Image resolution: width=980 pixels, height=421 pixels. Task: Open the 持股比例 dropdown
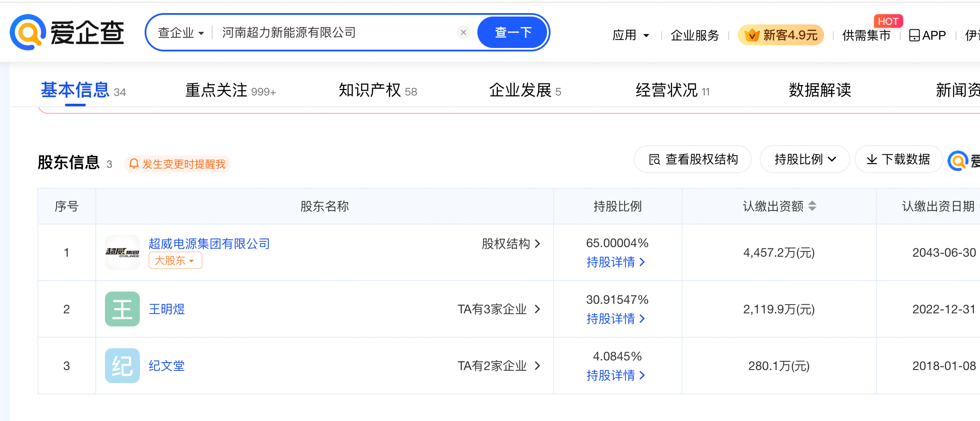click(805, 159)
